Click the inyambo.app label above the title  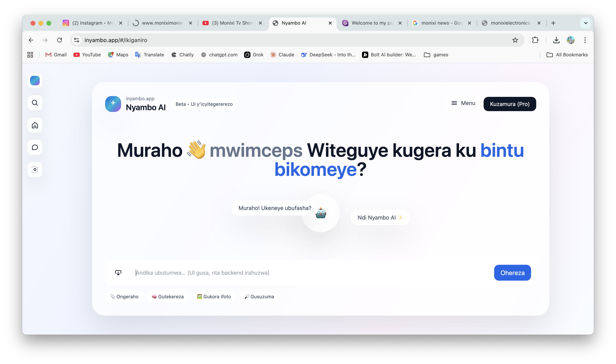point(140,98)
